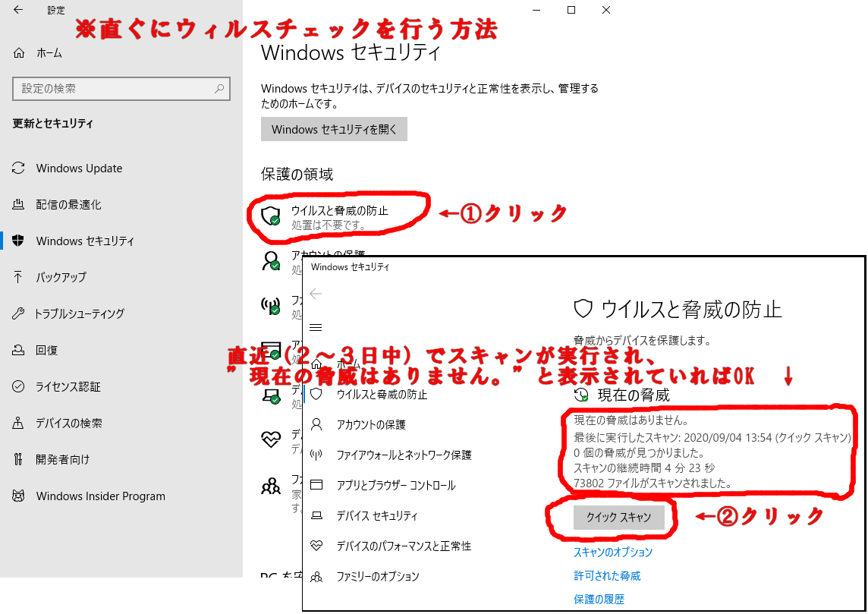
Task: Click the 脅威からデバイスを保護します。 subtitle
Action: pyautogui.click(x=642, y=341)
